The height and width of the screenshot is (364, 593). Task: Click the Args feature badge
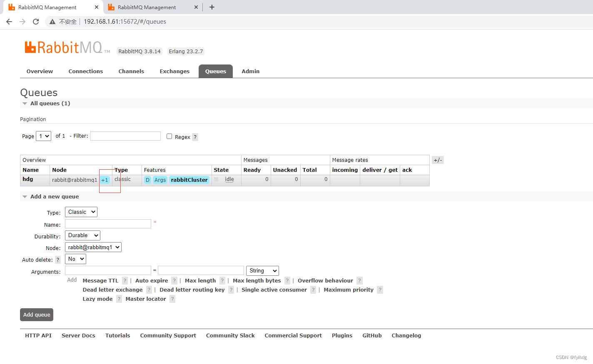point(160,180)
